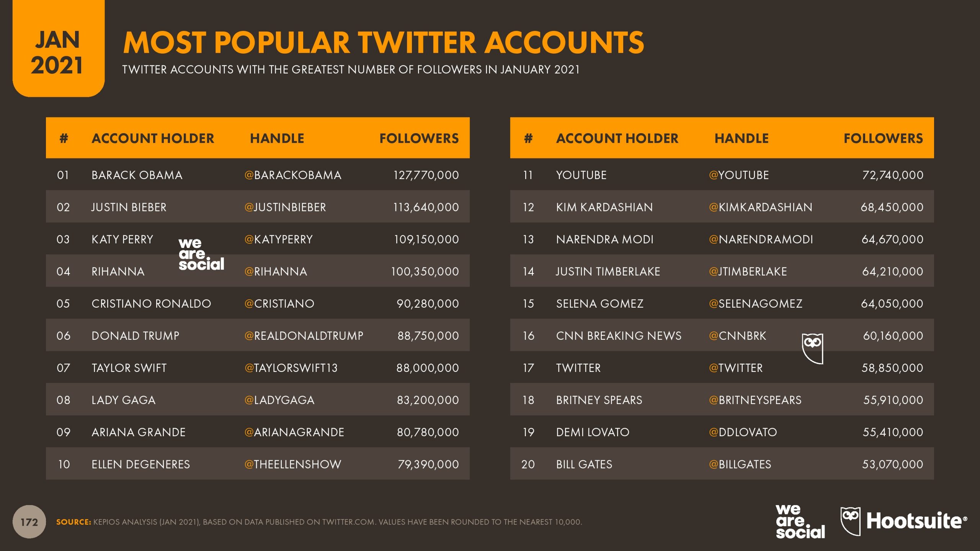Click the Most Popular Twitter Accounts title
Screen dimensions: 980x551
pos(384,42)
